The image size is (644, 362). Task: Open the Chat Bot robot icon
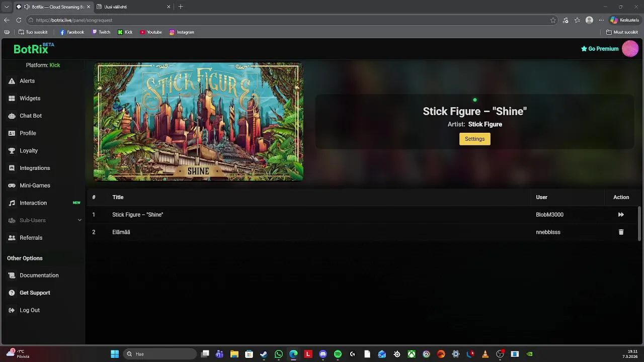(x=12, y=116)
